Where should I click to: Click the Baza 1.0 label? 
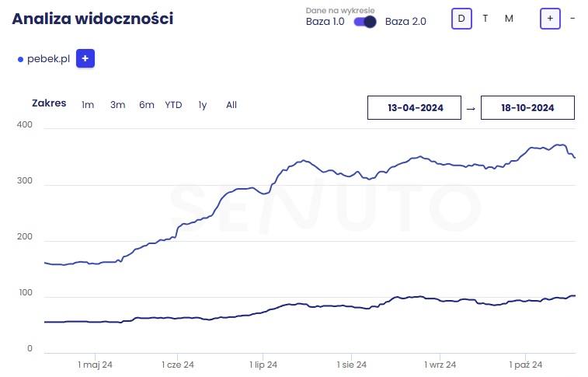[x=325, y=22]
